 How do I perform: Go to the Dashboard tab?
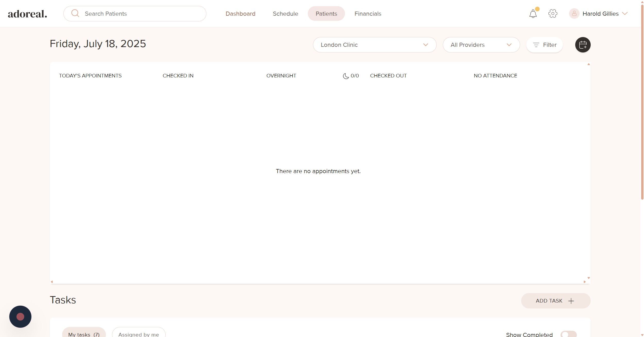240,14
